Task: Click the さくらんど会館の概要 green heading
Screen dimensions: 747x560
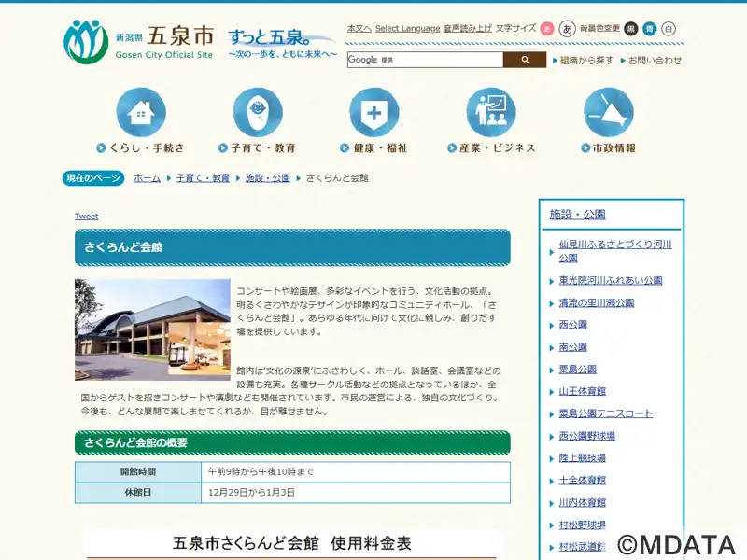Action: point(292,442)
